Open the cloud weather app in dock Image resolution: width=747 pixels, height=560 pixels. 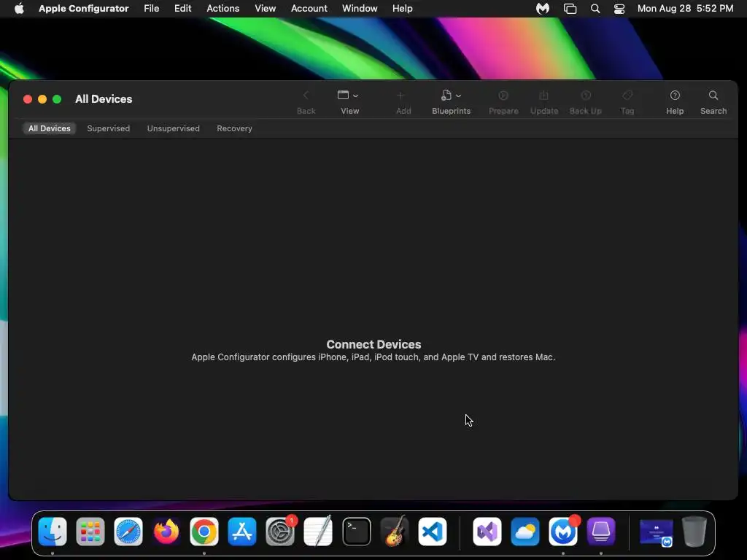coord(525,531)
